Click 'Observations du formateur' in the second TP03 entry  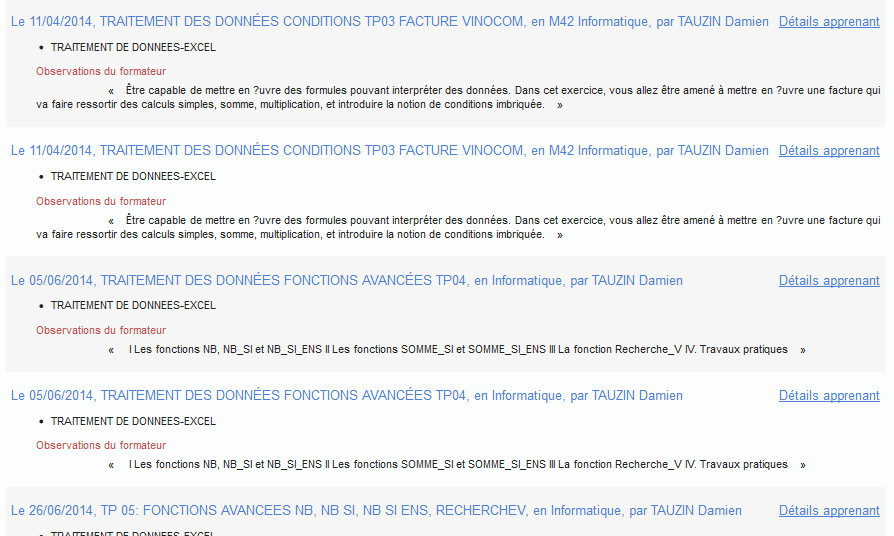[x=101, y=201]
